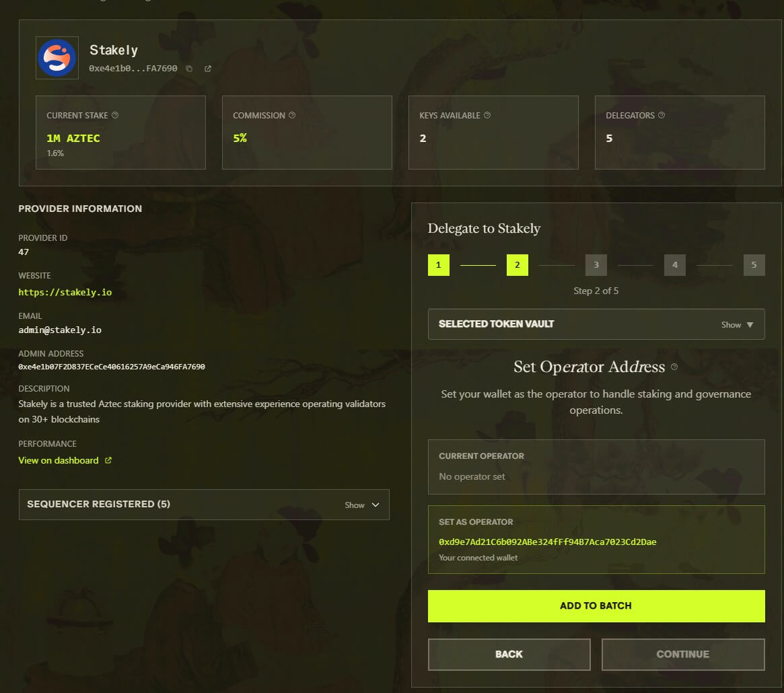Open the stakely.io website link

click(x=65, y=292)
